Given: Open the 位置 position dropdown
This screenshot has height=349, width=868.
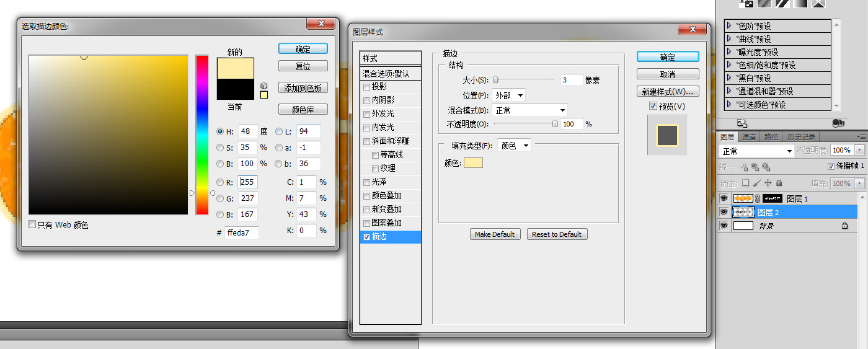Looking at the screenshot, I should tap(509, 95).
